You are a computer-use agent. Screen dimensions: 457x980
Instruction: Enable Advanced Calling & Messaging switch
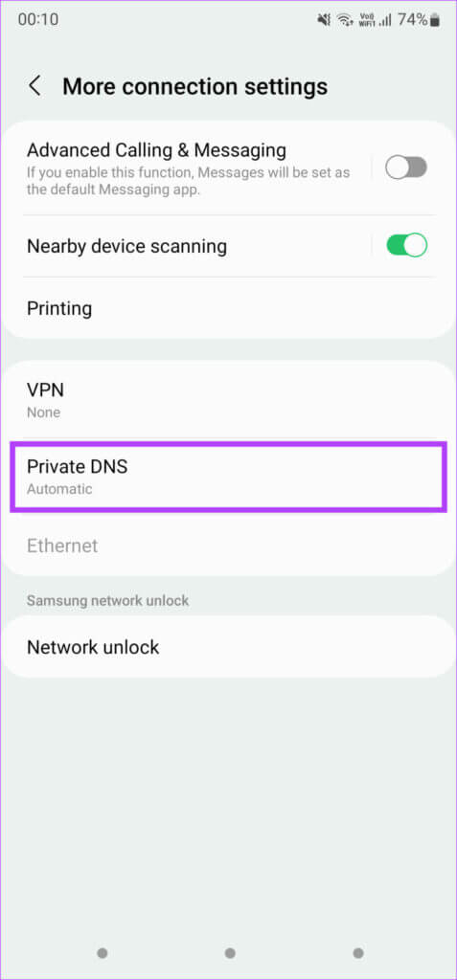[x=406, y=167]
